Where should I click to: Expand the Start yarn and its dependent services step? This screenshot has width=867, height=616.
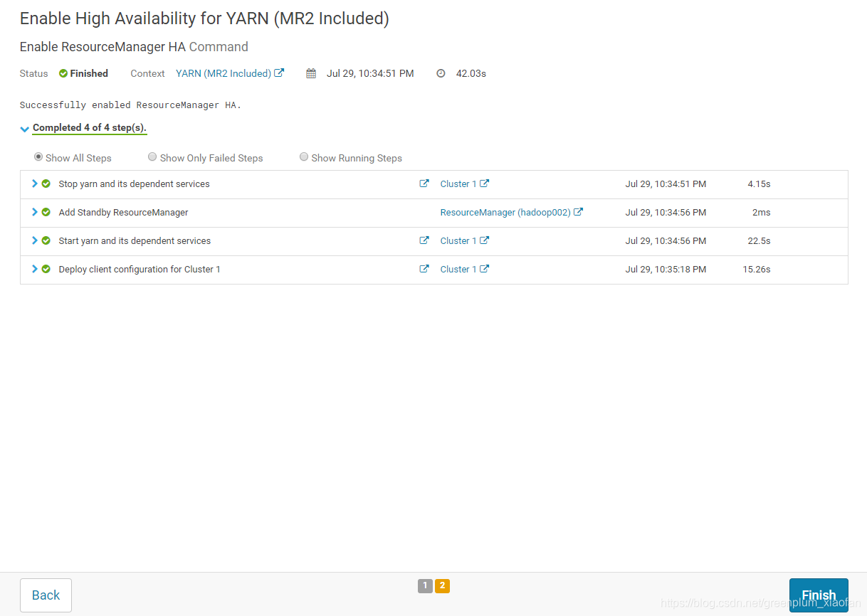pos(34,240)
